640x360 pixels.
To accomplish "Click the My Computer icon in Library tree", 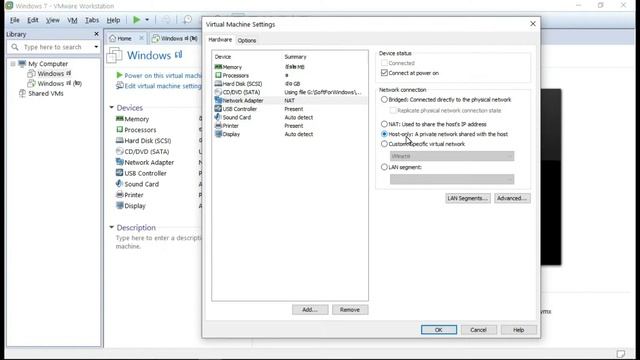I will (22, 64).
